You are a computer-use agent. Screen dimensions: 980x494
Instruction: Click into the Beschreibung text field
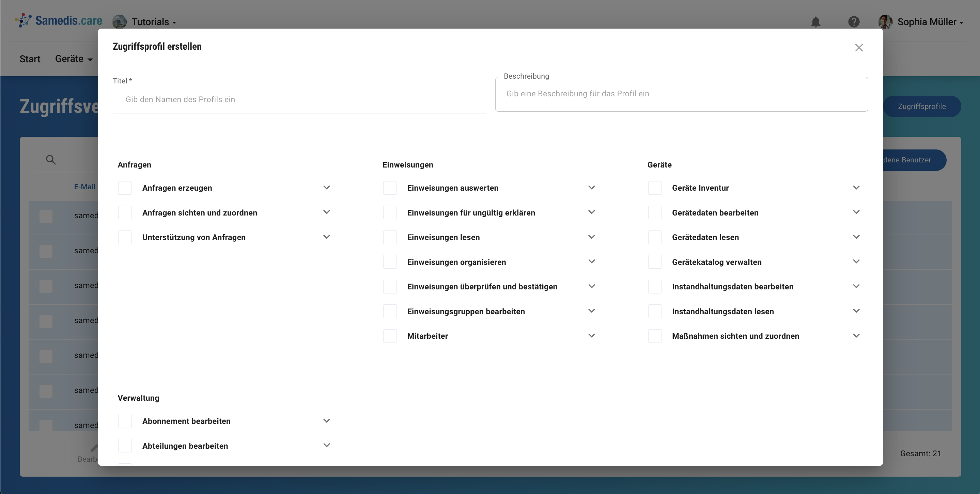(x=681, y=94)
